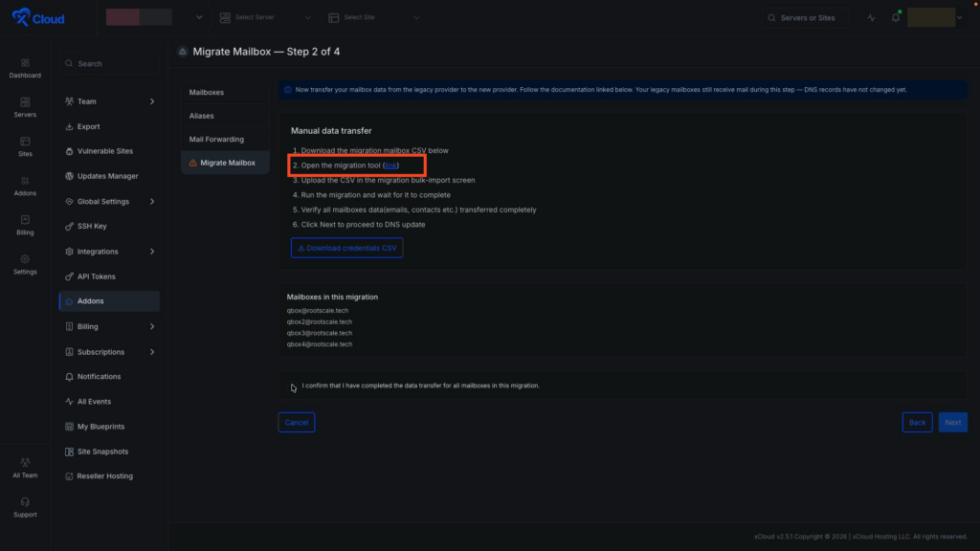Go to API Tokens page
Viewport: 980px width, 551px height.
click(x=109, y=276)
